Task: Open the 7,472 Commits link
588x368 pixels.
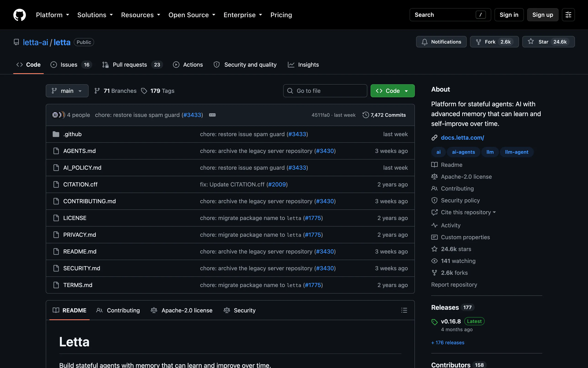Action: (384, 115)
